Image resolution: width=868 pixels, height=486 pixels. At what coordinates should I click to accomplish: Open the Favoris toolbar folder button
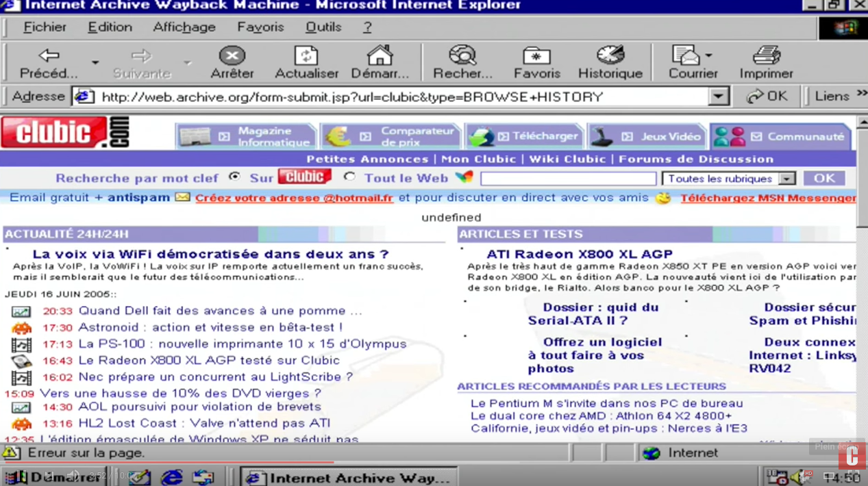point(537,63)
